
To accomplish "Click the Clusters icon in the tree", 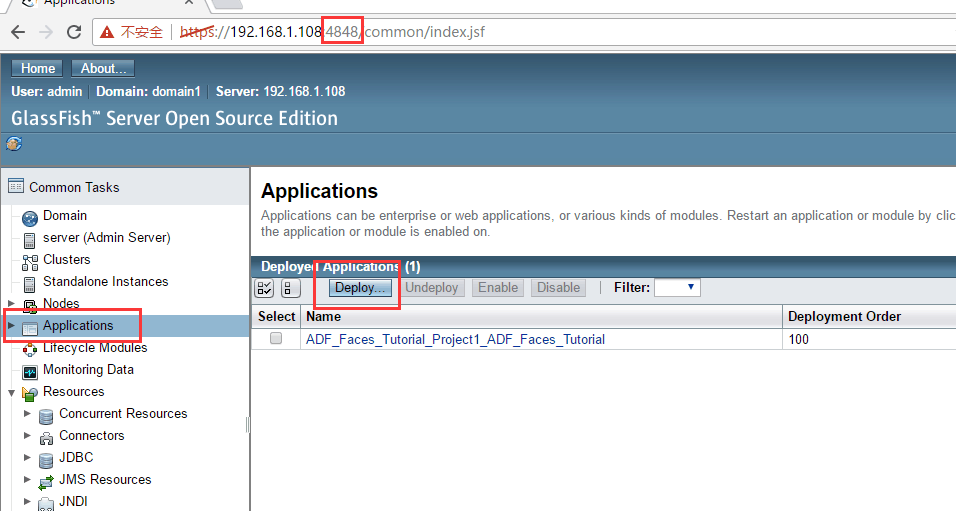I will pyautogui.click(x=30, y=262).
